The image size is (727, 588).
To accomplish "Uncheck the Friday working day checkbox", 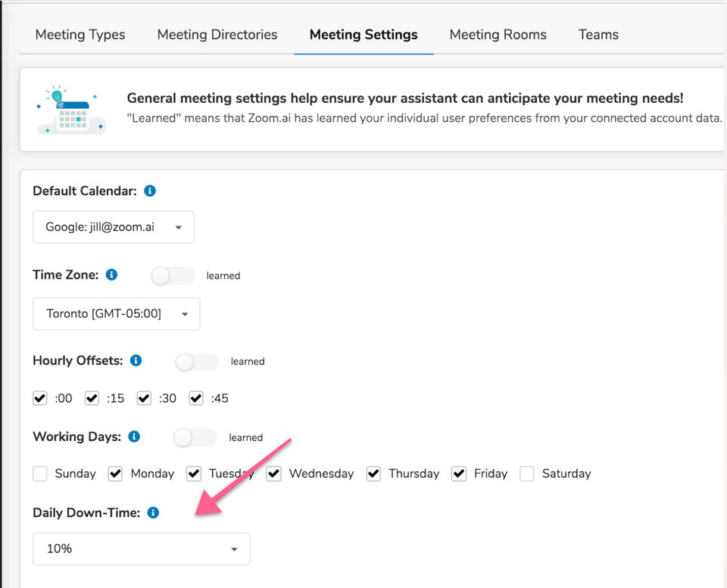I will (x=459, y=474).
